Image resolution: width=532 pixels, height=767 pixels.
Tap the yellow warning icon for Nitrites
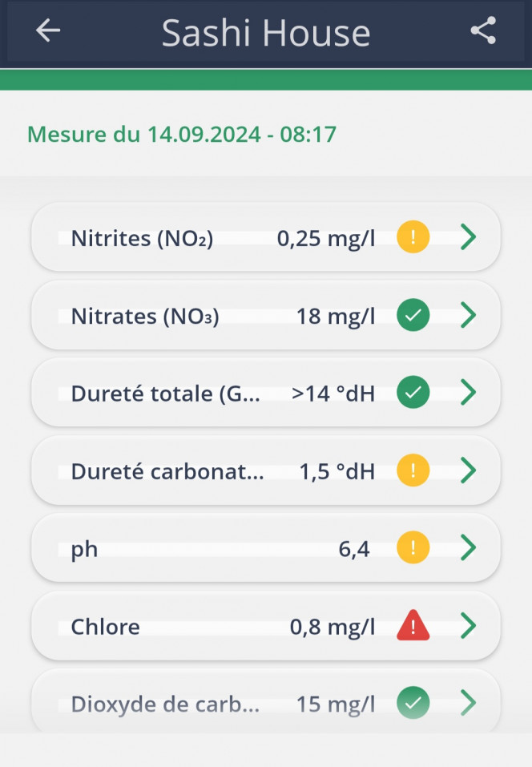coord(413,237)
